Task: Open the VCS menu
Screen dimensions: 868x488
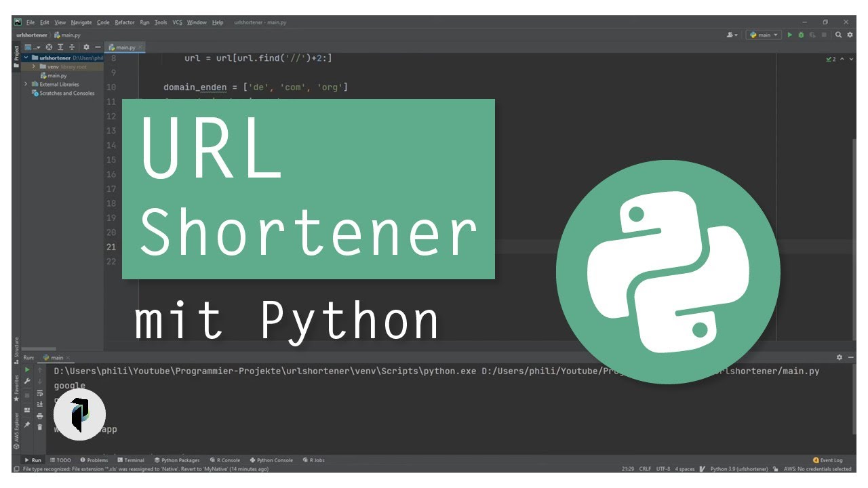Action: tap(177, 22)
